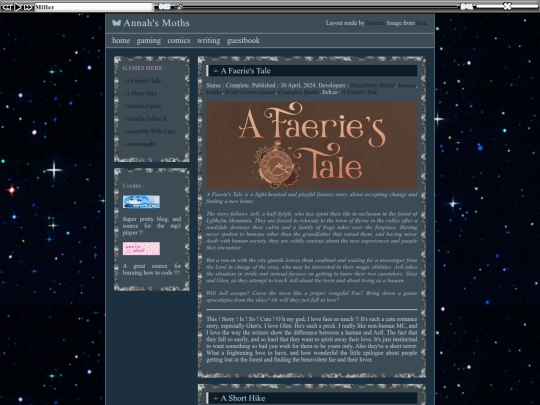The width and height of the screenshot is (540, 405).
Task: Click the 'great source for learning' credit text
Action: tap(152, 269)
